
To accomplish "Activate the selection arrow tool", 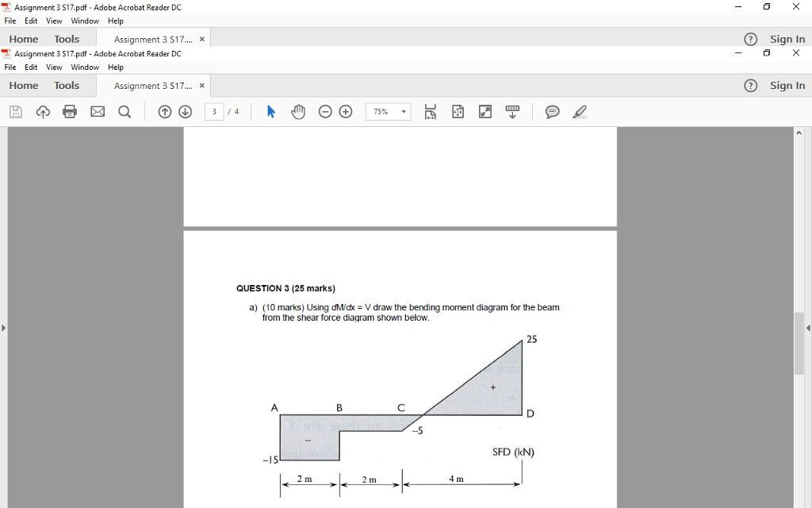I will click(x=270, y=111).
